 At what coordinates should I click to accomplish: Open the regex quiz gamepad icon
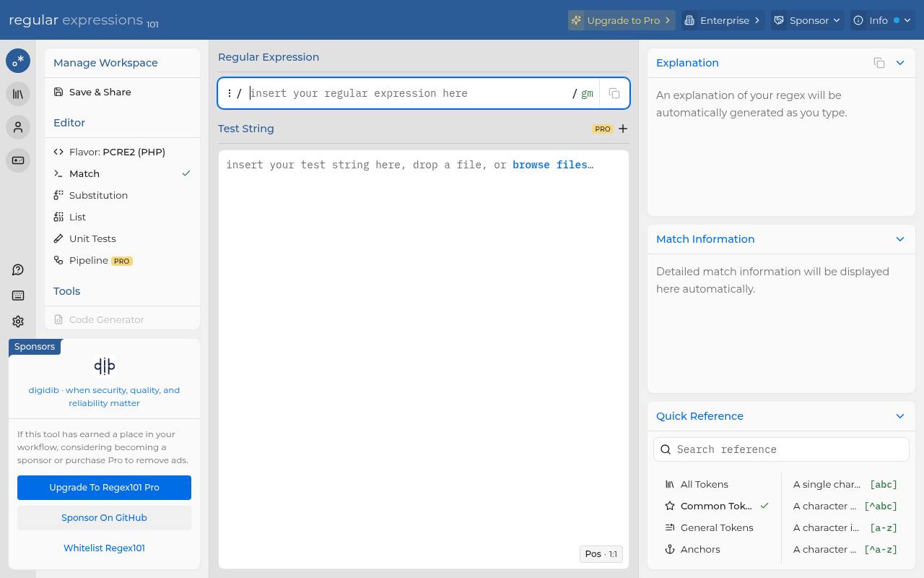(x=18, y=160)
